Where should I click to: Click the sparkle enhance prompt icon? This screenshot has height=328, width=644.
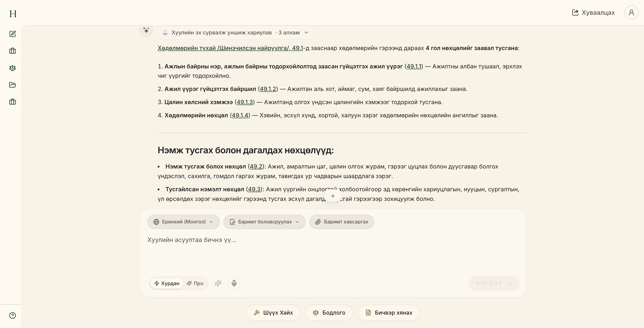point(218,283)
